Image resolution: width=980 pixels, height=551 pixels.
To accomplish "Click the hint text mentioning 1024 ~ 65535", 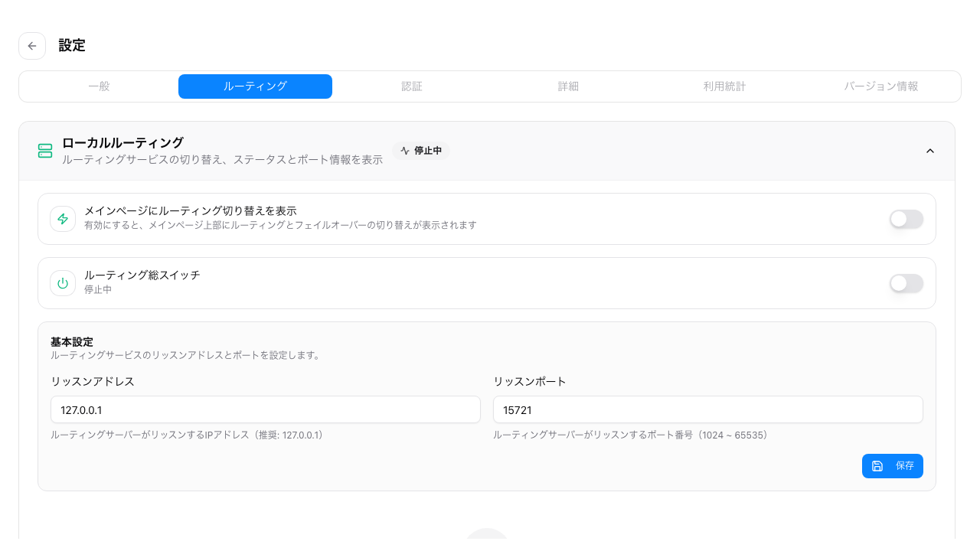I will [x=632, y=435].
